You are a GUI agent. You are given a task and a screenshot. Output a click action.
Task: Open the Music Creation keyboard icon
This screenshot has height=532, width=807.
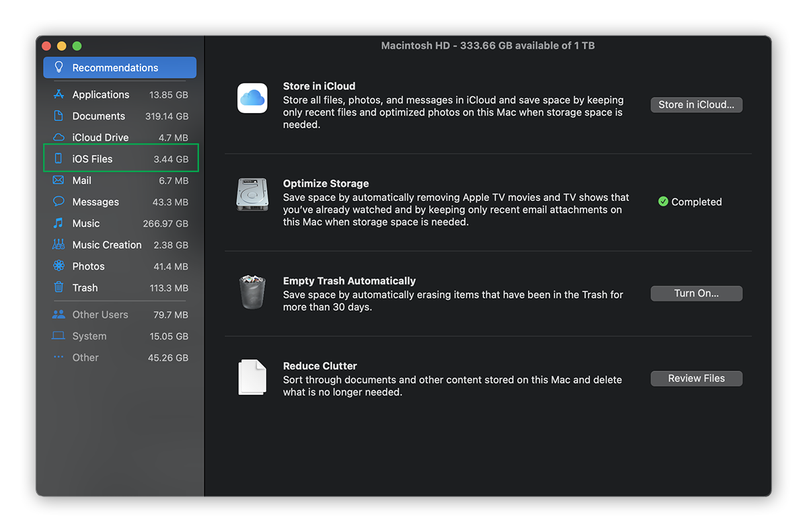pos(59,245)
